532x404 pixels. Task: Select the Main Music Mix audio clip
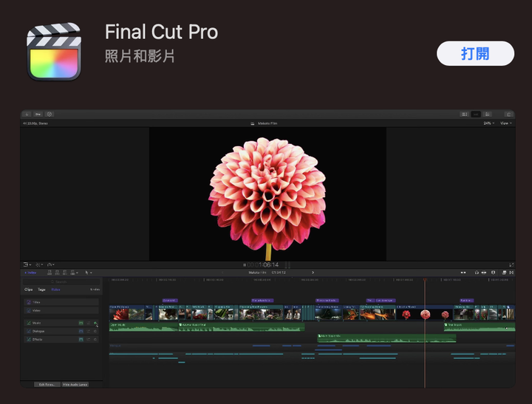click(x=386, y=338)
